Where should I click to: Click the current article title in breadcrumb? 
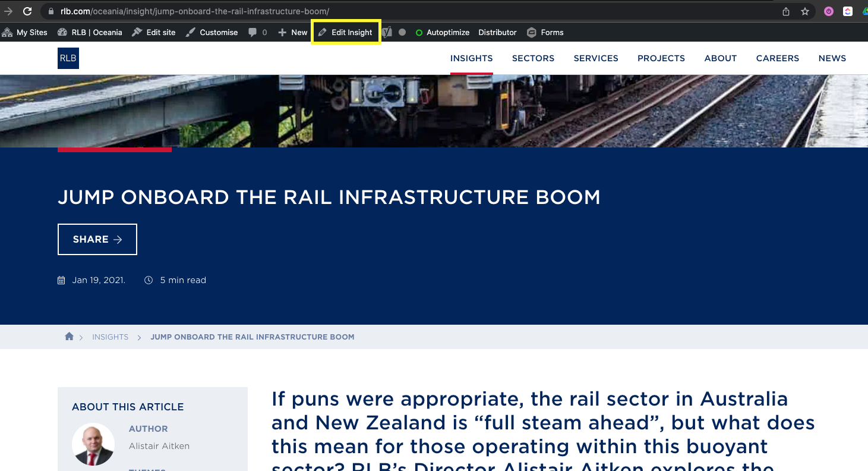252,337
